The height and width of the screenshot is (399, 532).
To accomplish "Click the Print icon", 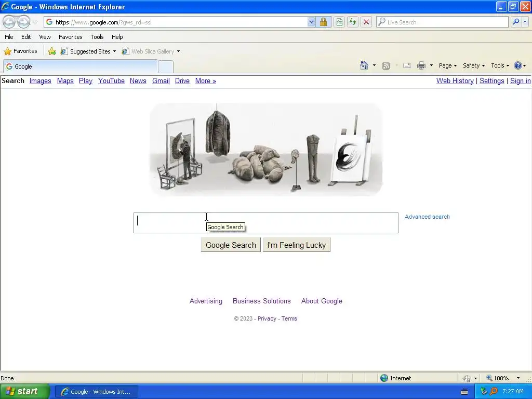I will coord(421,65).
